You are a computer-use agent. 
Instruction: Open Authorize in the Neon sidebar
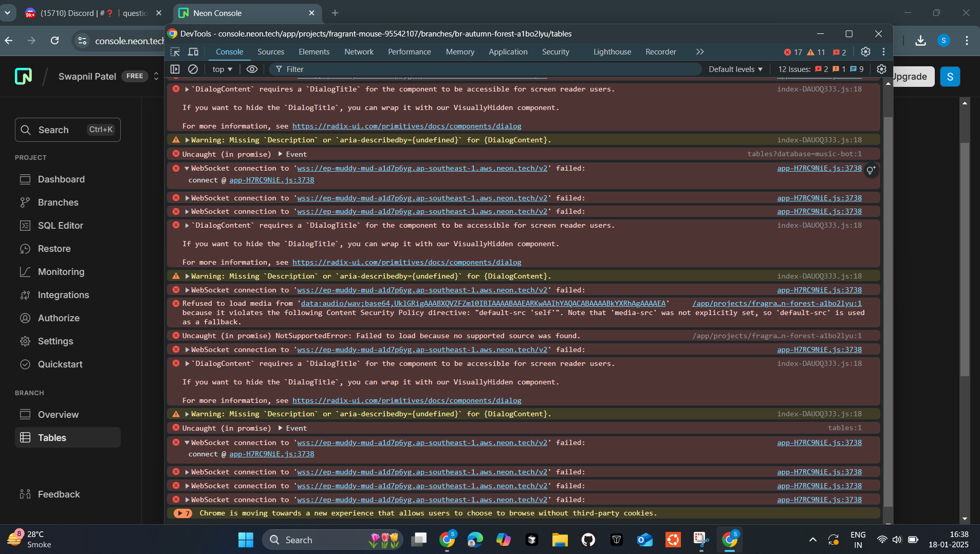pyautogui.click(x=68, y=318)
